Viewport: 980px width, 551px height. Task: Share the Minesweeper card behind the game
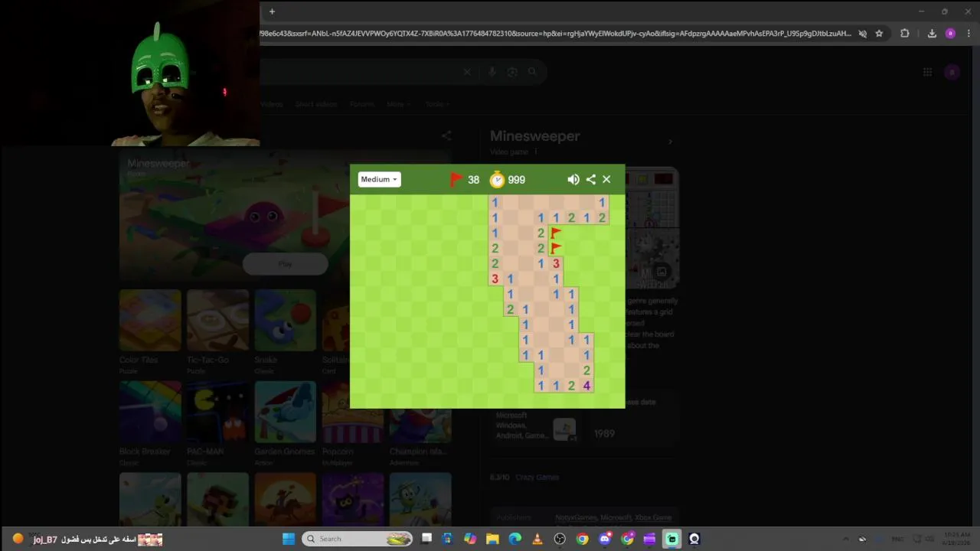pos(446,135)
